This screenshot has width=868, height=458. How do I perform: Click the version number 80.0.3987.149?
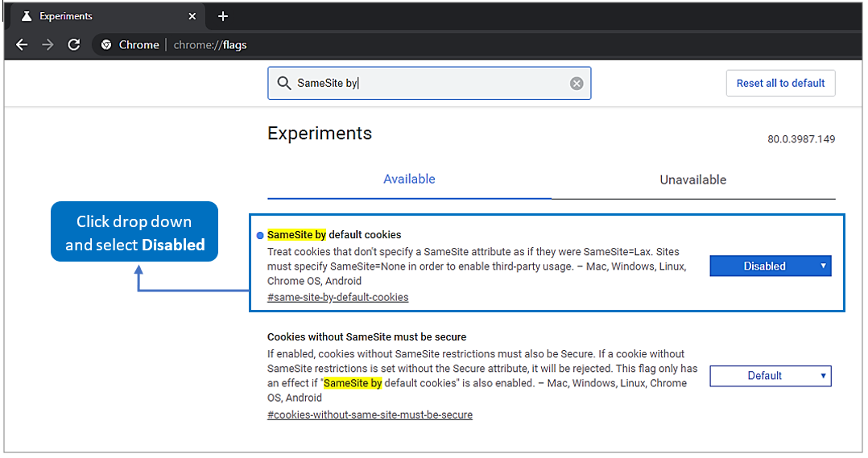click(801, 139)
